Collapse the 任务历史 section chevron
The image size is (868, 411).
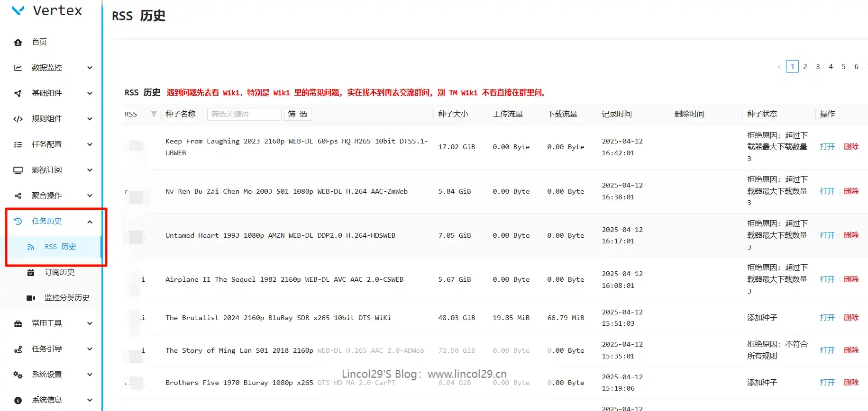click(x=90, y=221)
